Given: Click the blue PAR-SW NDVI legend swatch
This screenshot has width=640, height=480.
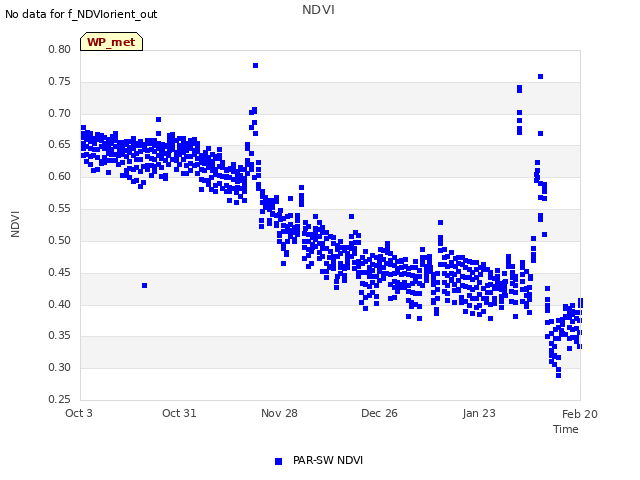Looking at the screenshot, I should point(278,461).
